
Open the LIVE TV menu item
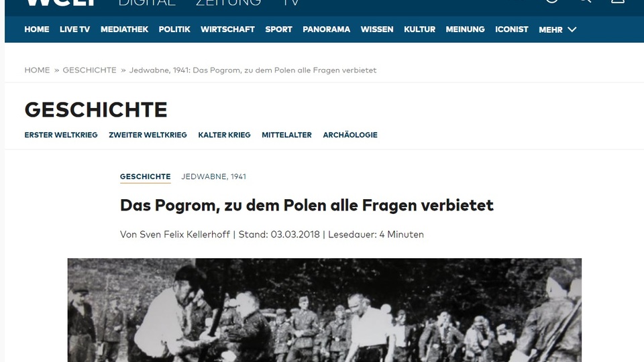pos(74,29)
